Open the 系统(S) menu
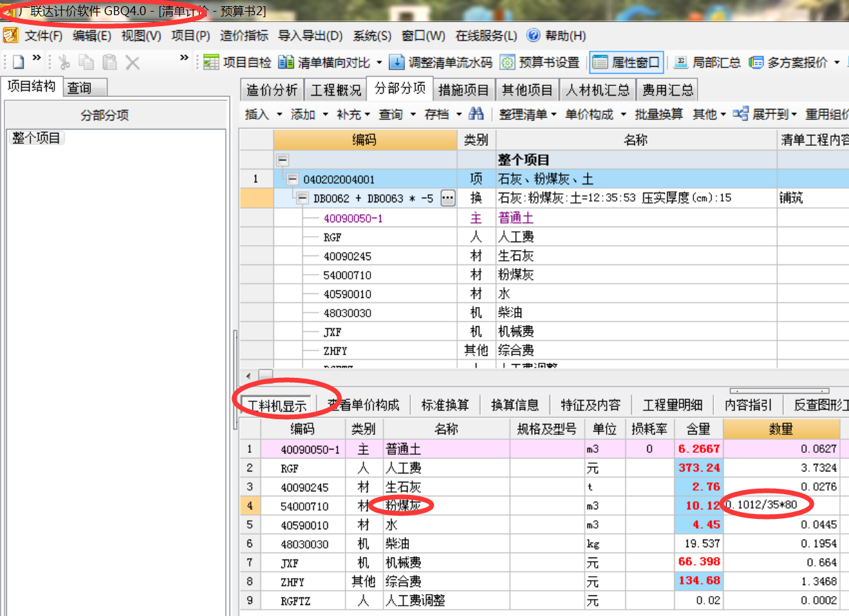The height and width of the screenshot is (616, 849). 372,36
